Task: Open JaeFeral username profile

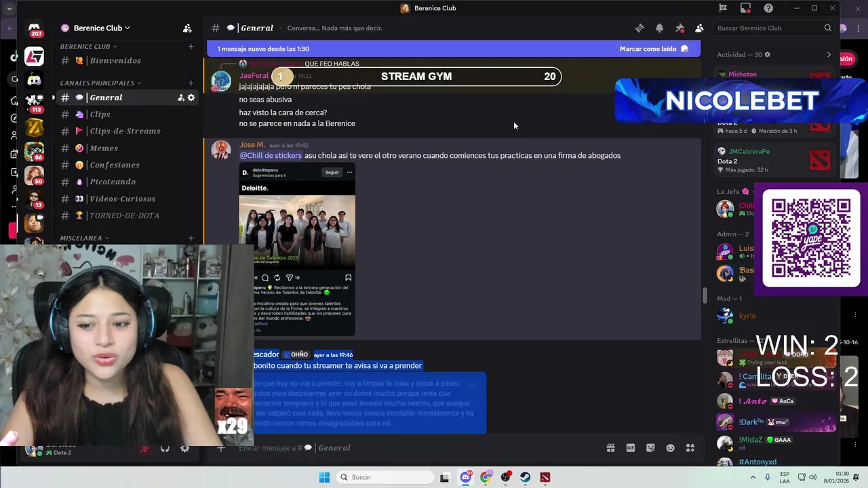Action: coord(254,76)
